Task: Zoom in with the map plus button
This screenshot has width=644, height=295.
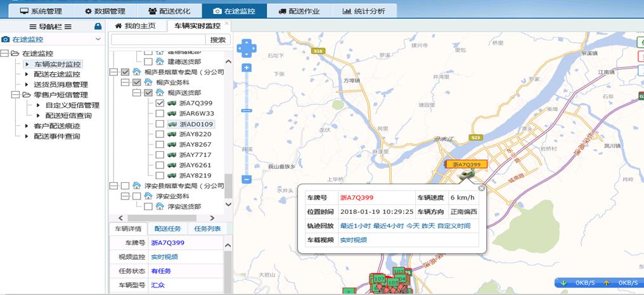Action: (246, 67)
